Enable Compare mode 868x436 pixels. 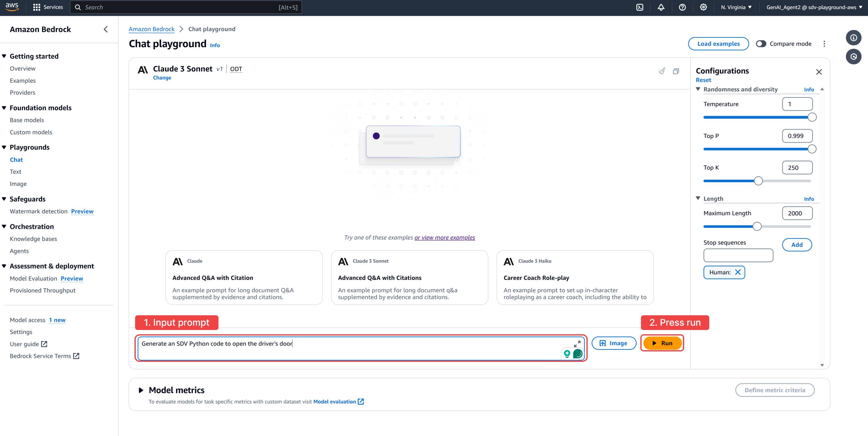761,44
